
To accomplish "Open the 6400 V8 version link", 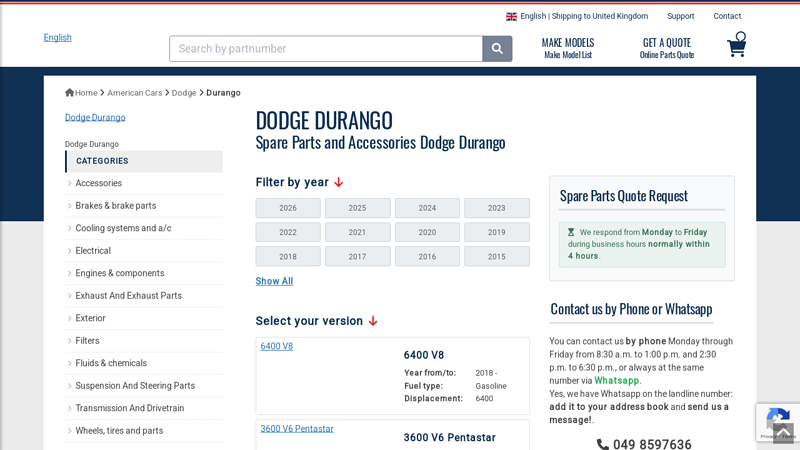I will [x=277, y=346].
